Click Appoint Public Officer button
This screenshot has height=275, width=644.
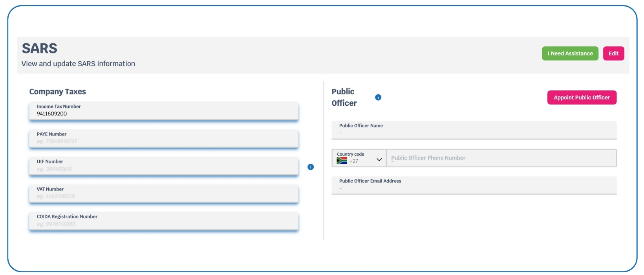pyautogui.click(x=582, y=97)
